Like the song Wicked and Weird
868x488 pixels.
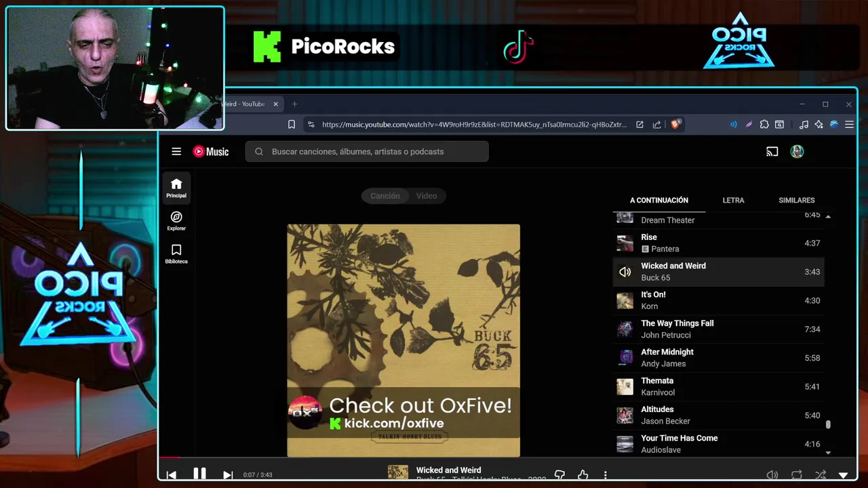[583, 475]
